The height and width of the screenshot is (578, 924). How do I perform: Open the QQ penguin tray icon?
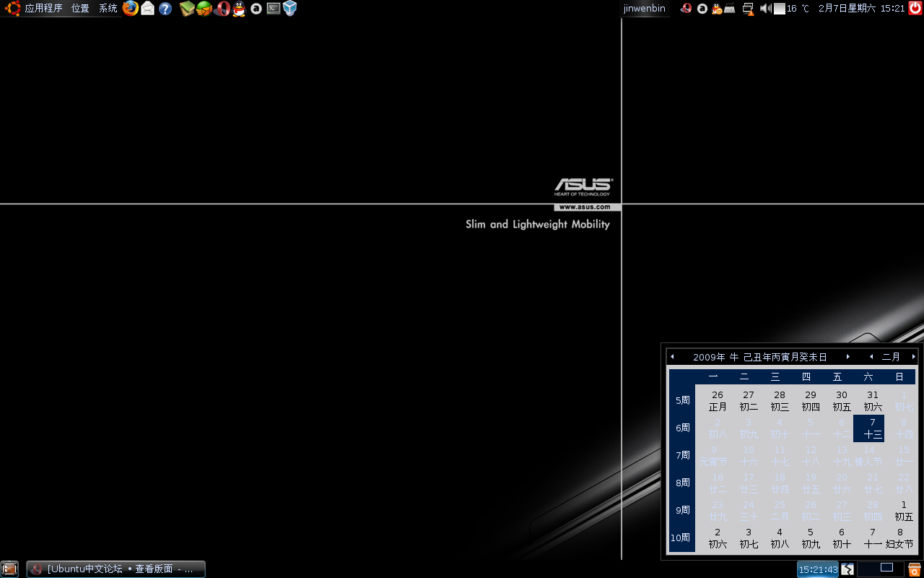(717, 9)
